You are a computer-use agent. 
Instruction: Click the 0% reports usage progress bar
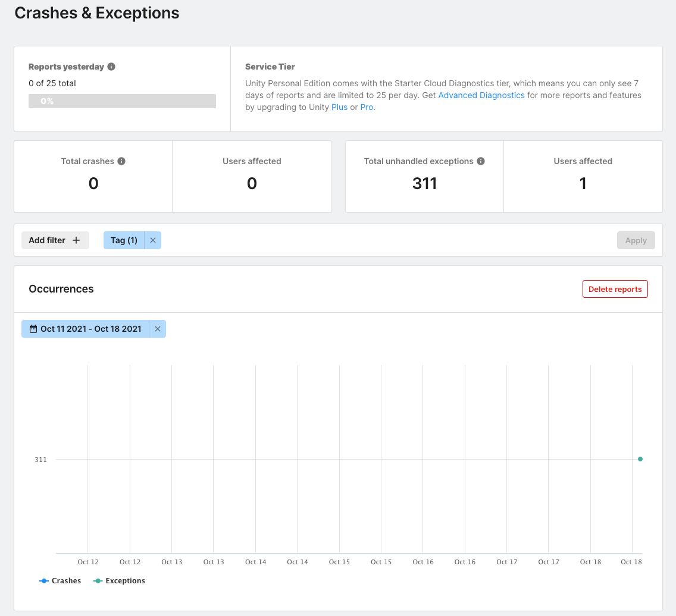coord(122,101)
